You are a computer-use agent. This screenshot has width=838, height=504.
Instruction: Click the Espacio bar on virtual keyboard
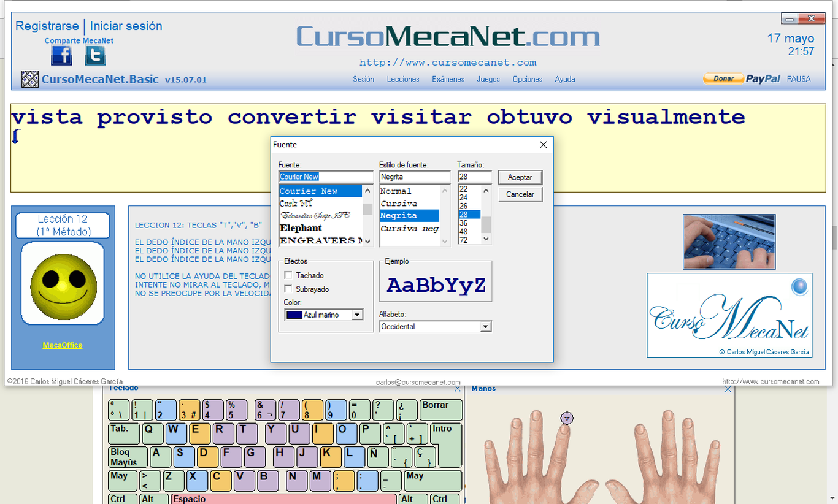(x=284, y=499)
